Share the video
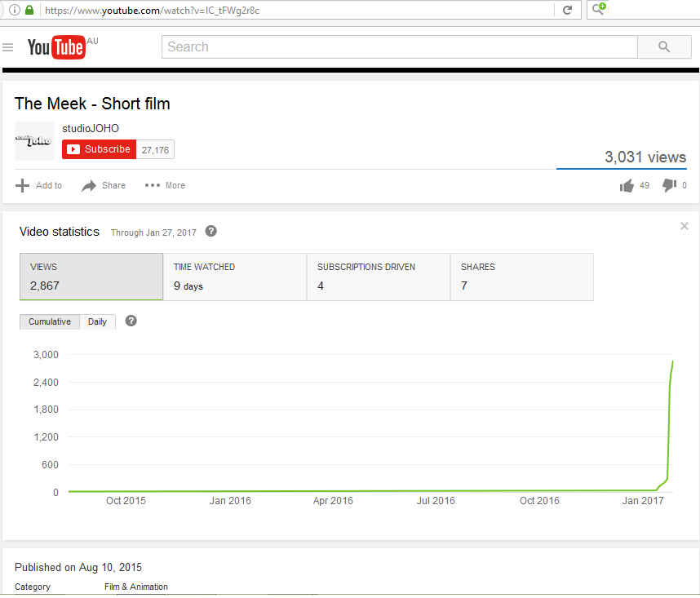700x598 pixels. [104, 185]
